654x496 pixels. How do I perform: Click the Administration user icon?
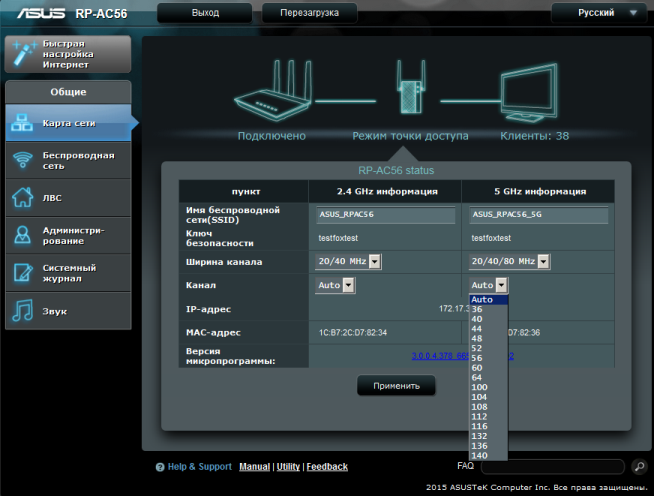pos(23,235)
